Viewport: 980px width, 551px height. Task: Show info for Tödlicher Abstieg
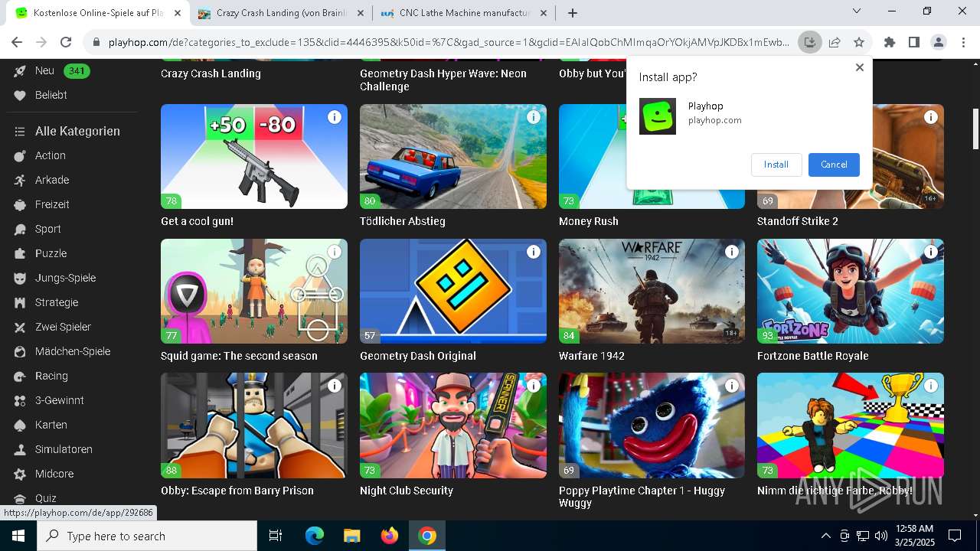(534, 117)
